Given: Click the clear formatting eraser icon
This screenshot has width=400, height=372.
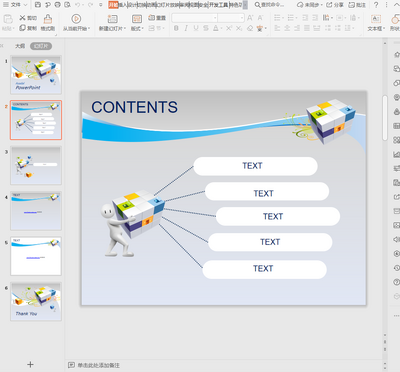Looking at the screenshot, I should point(250,28).
